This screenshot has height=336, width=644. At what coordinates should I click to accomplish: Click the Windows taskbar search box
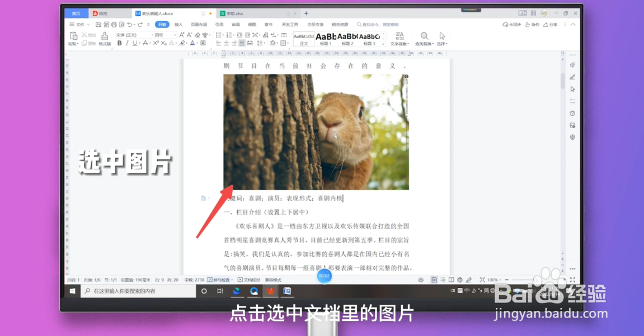pyautogui.click(x=138, y=291)
